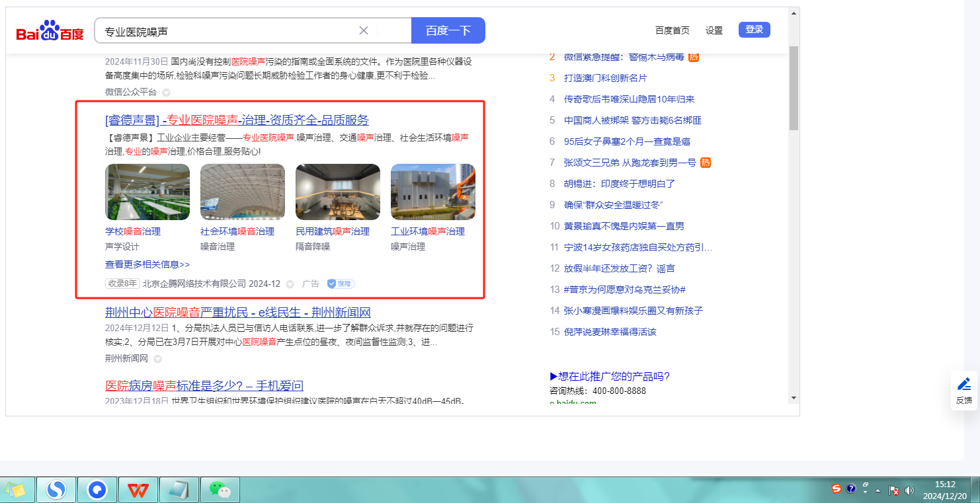980x503 pixels.
Task: Go to 百度首页 in top navigation
Action: point(672,30)
